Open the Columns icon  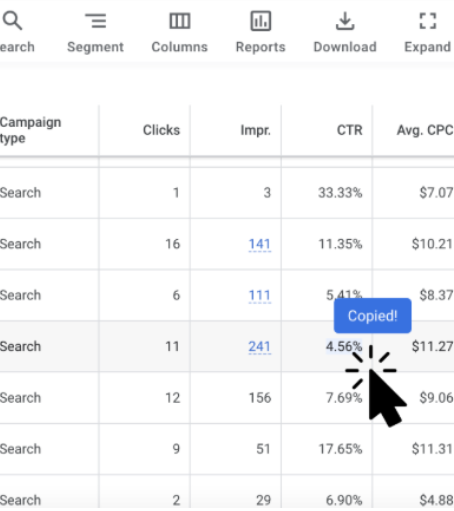[x=180, y=21]
